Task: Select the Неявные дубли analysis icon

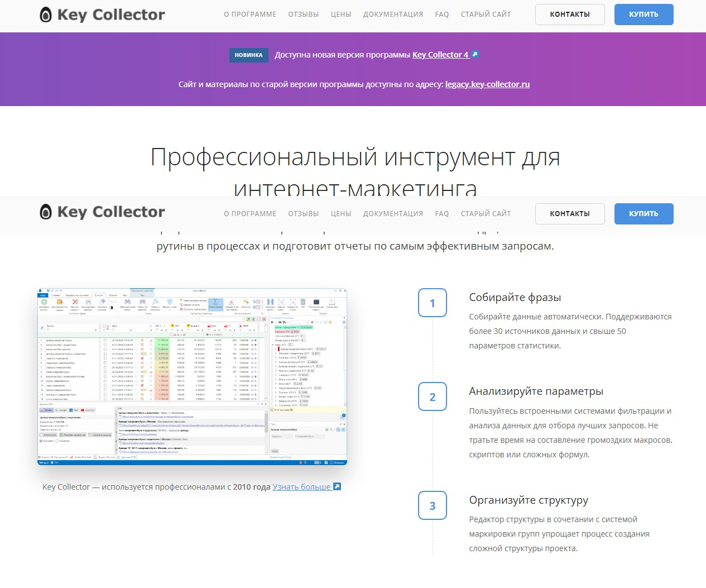Action: [270, 303]
